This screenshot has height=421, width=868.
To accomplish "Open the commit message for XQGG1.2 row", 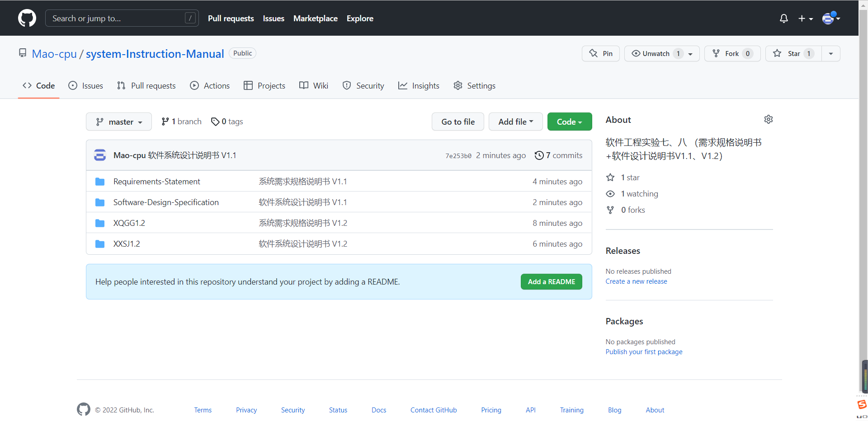I will point(303,223).
